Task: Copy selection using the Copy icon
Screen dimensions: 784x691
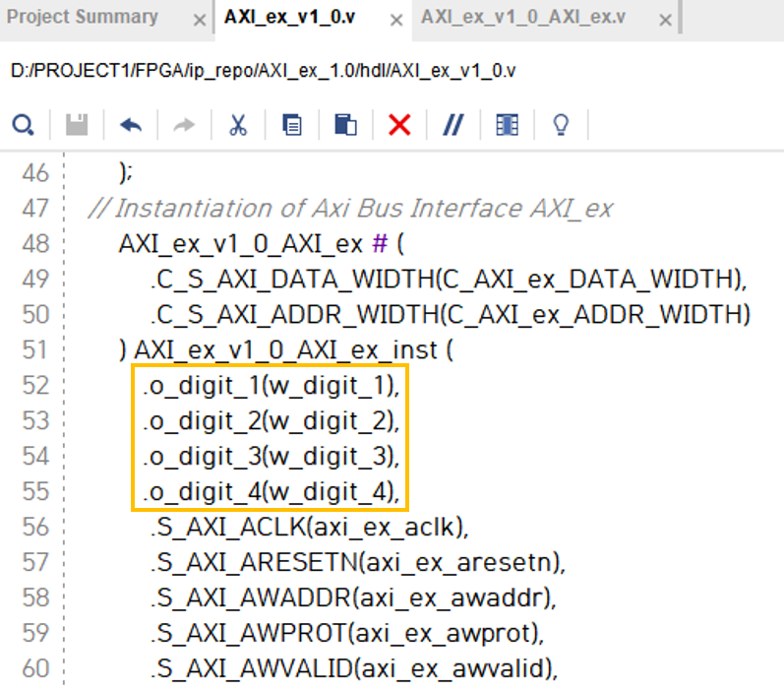Action: pos(292,125)
